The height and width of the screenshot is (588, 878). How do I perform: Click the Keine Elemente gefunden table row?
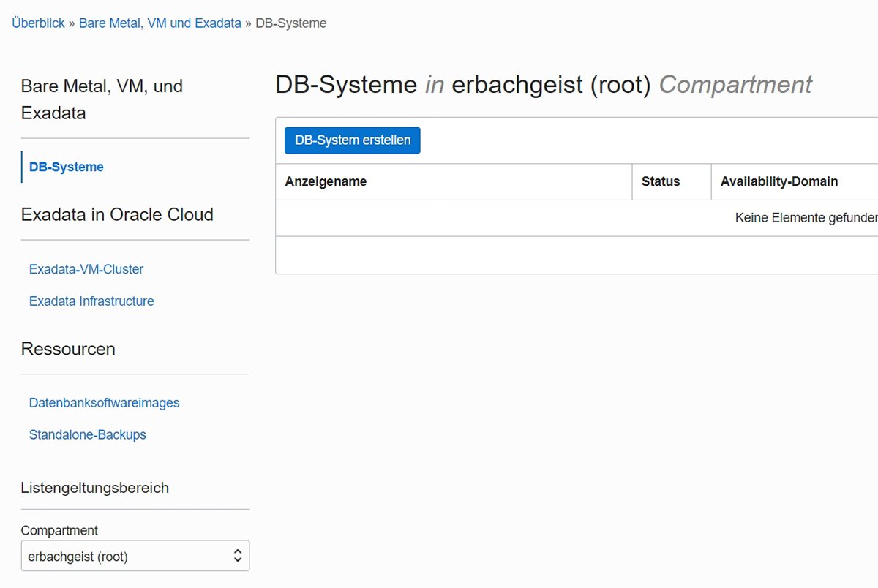805,217
